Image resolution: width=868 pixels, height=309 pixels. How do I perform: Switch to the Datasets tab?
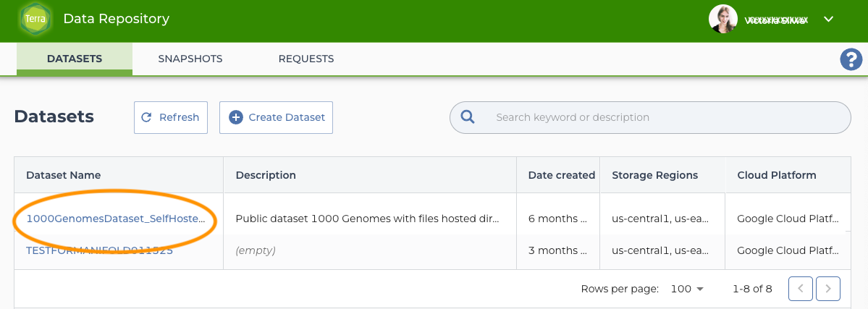[75, 59]
